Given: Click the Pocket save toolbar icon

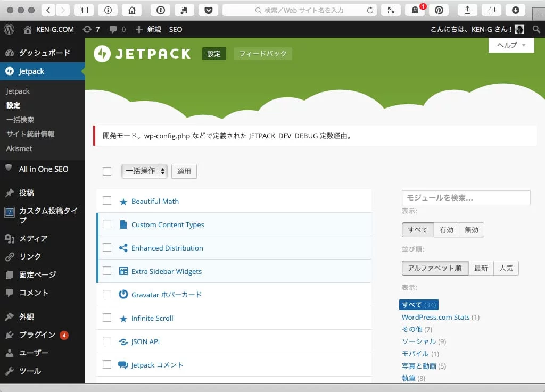Looking at the screenshot, I should (208, 10).
